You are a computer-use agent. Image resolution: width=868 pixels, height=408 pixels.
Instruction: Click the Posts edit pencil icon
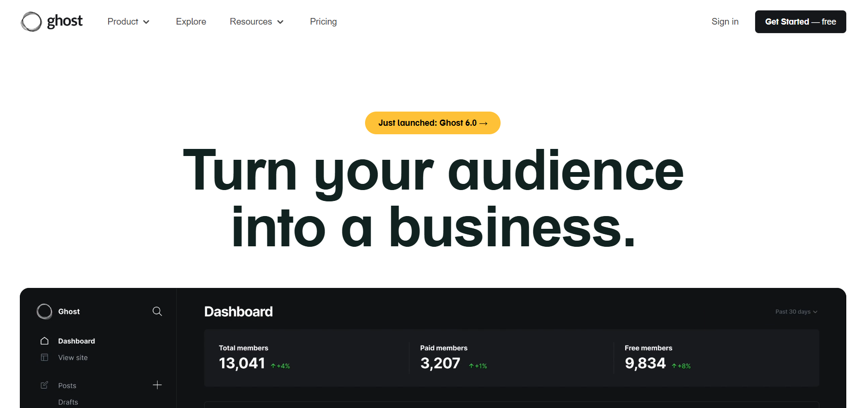coord(44,385)
